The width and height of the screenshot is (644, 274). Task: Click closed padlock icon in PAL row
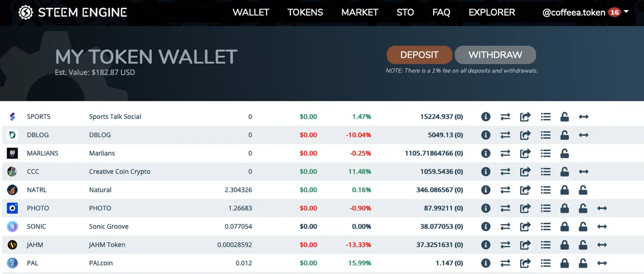[565, 263]
